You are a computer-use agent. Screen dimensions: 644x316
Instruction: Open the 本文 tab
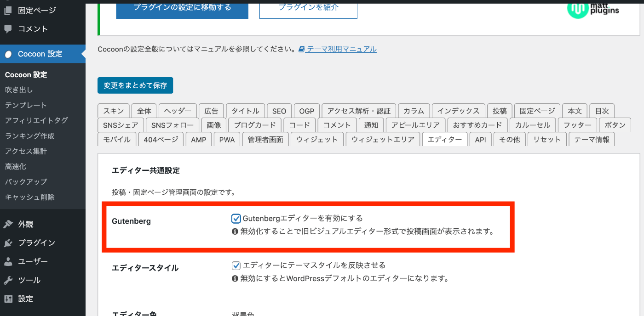tap(575, 111)
